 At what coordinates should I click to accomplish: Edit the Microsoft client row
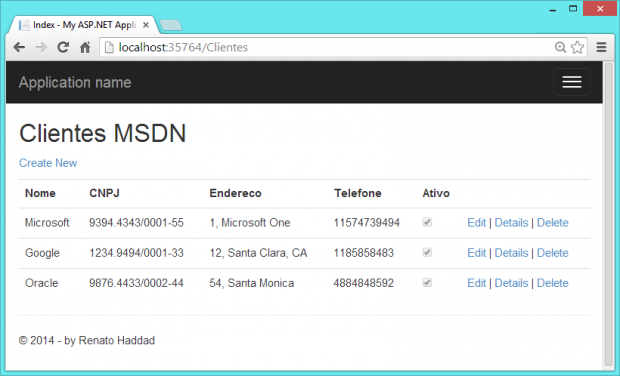(x=476, y=223)
